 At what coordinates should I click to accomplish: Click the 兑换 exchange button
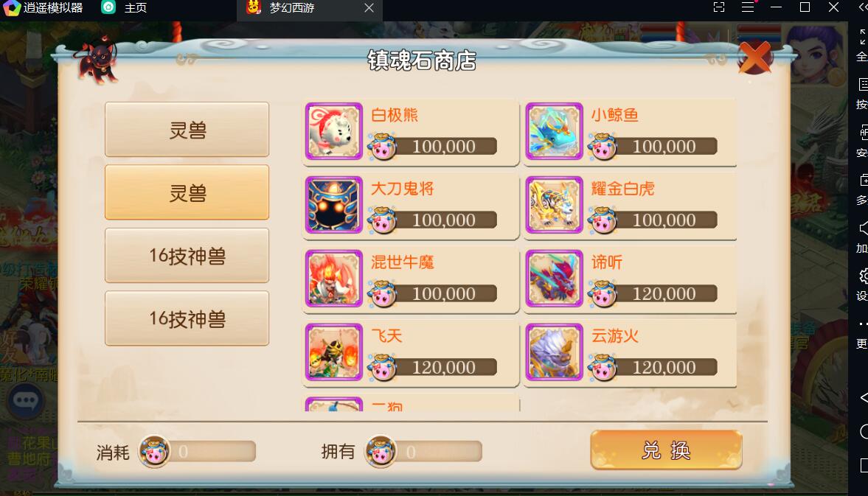click(x=667, y=450)
